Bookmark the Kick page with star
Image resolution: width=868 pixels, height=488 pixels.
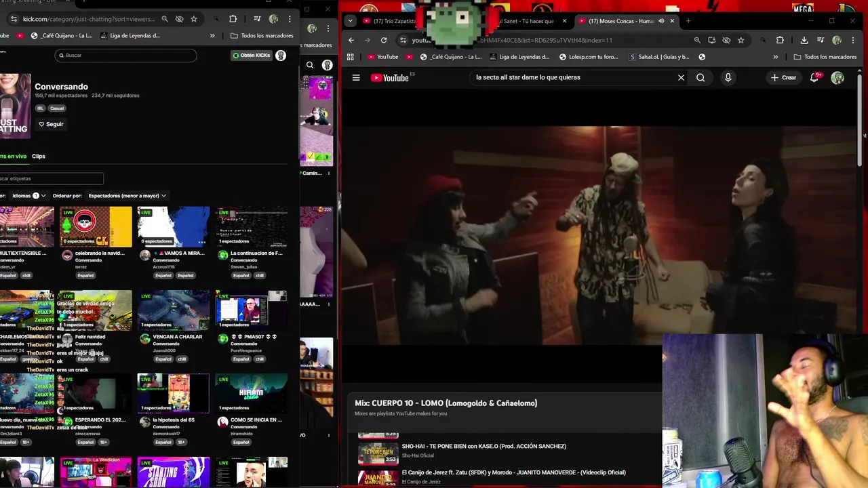[194, 19]
